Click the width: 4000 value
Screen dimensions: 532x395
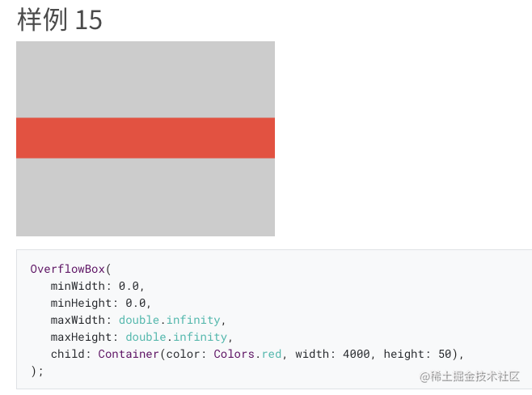click(332, 354)
